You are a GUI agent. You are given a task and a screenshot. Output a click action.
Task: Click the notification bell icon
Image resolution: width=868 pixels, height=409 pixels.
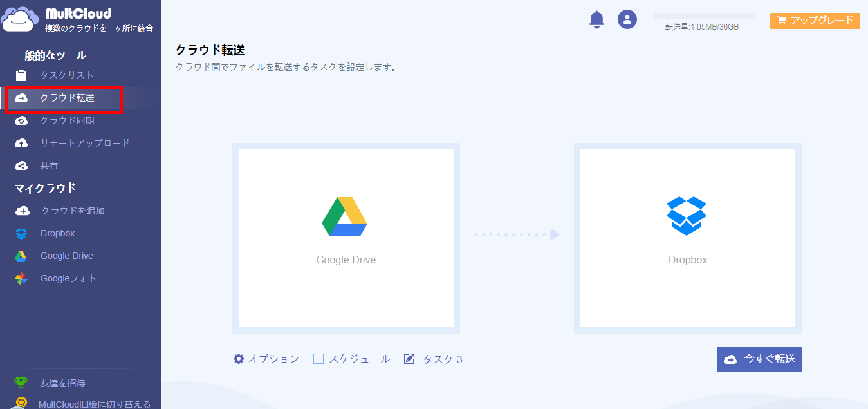click(596, 19)
